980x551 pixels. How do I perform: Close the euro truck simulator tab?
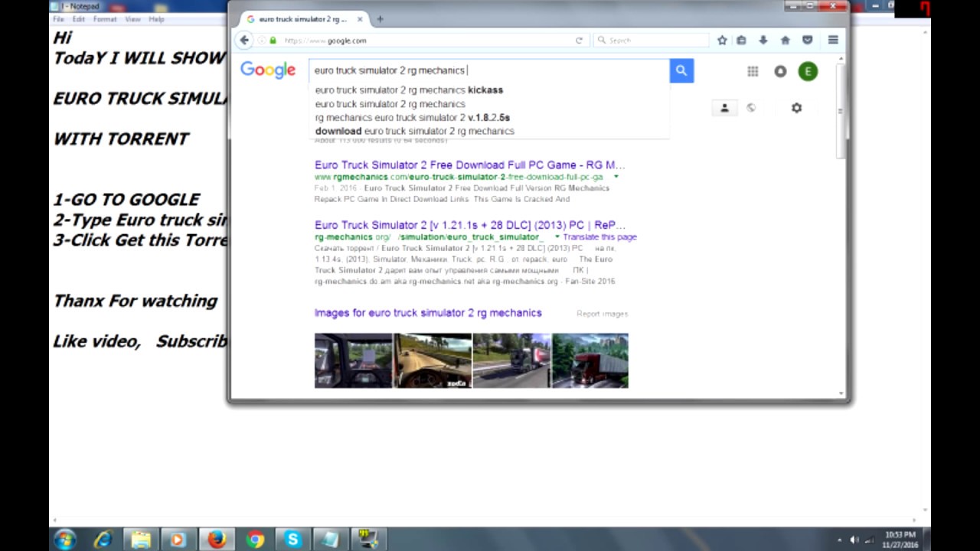pyautogui.click(x=360, y=19)
